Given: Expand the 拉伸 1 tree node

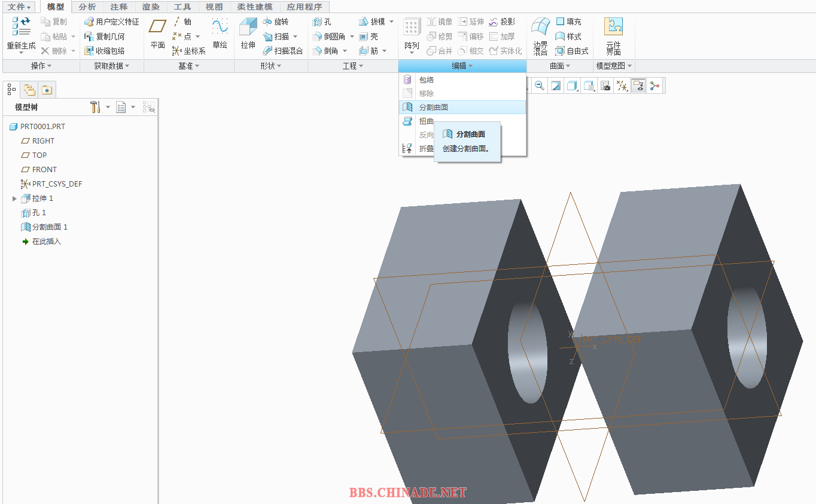Looking at the screenshot, I should [x=14, y=198].
